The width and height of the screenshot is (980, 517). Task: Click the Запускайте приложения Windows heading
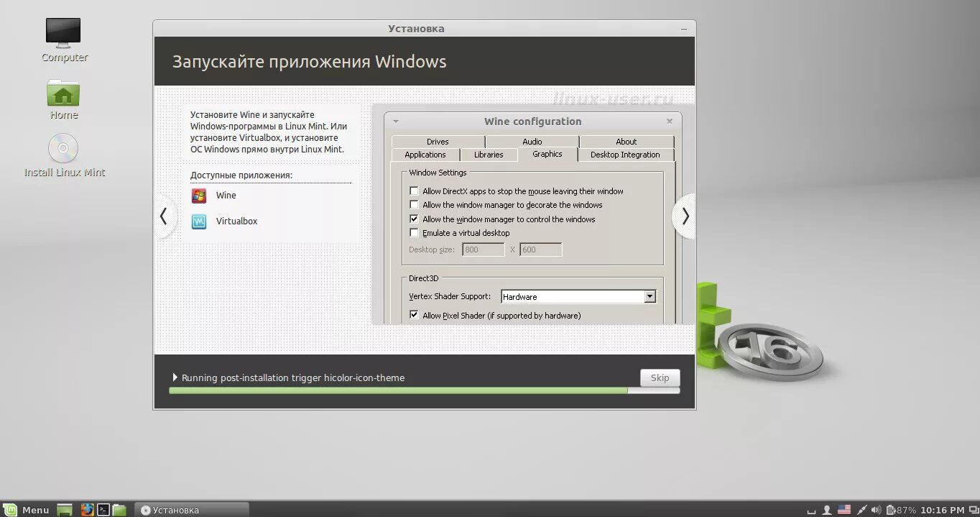pos(309,62)
